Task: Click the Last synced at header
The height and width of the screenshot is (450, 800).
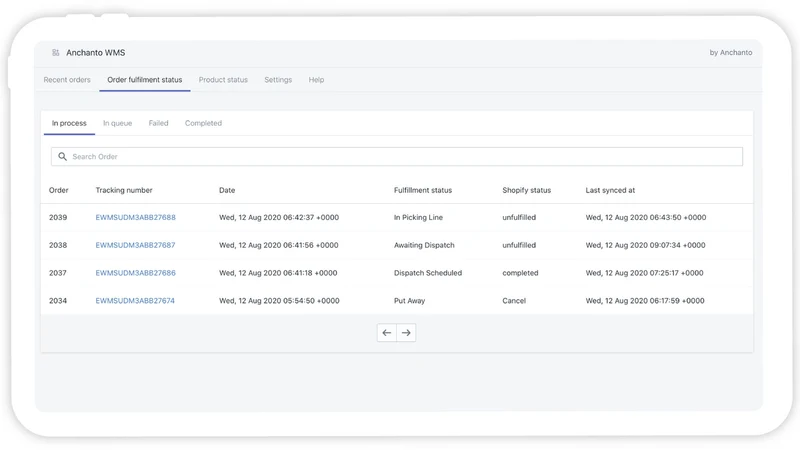Action: coord(610,190)
